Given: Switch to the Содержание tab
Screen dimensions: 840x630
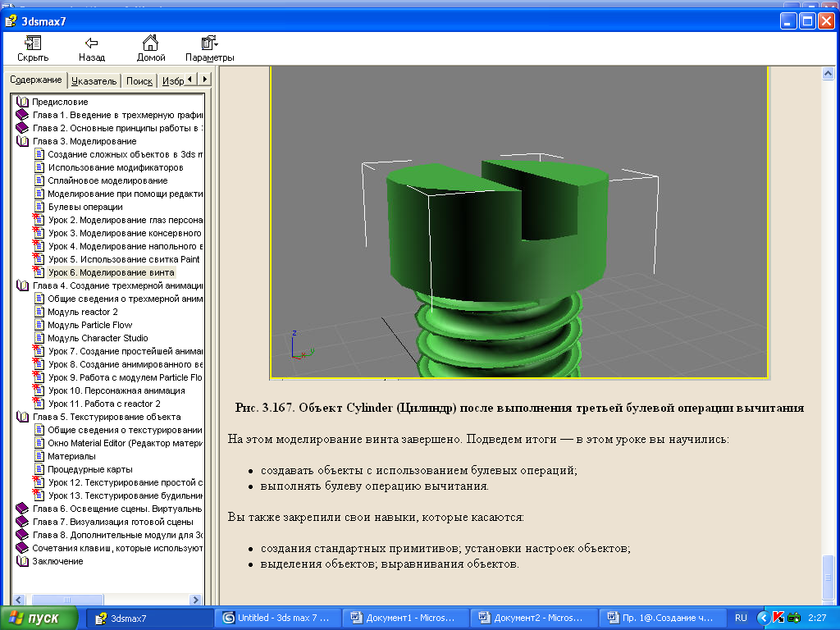Looking at the screenshot, I should point(36,80).
